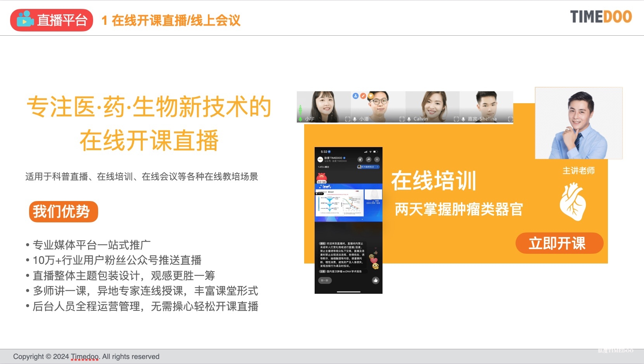The image size is (644, 364).
Task: Click the Timedoo name in the copyright footer
Action: pos(85,357)
